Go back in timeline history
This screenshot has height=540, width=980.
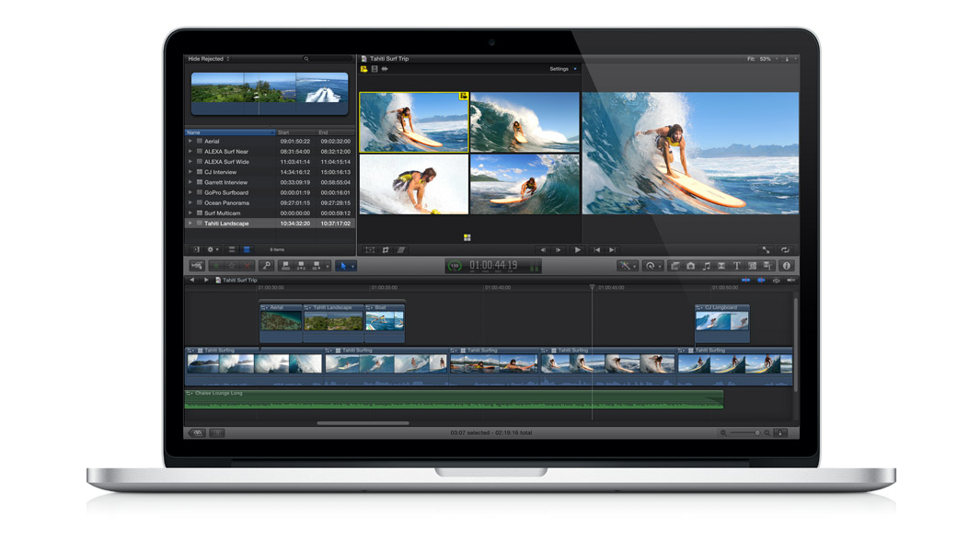point(192,280)
